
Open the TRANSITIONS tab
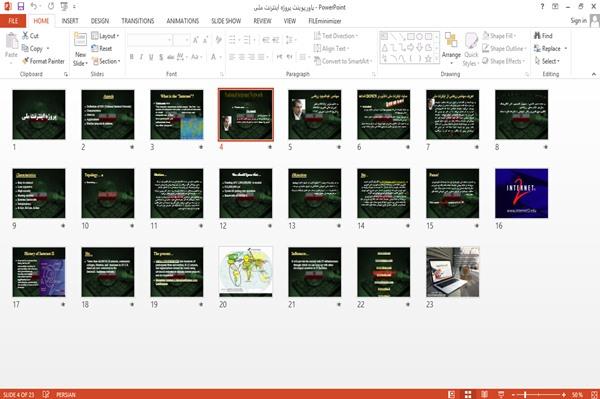click(138, 21)
